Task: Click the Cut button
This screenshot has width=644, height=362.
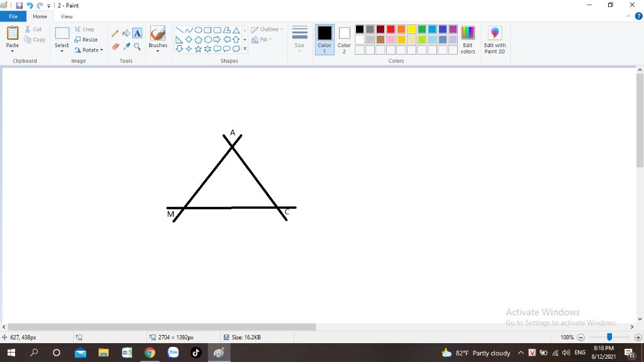Action: [x=33, y=29]
